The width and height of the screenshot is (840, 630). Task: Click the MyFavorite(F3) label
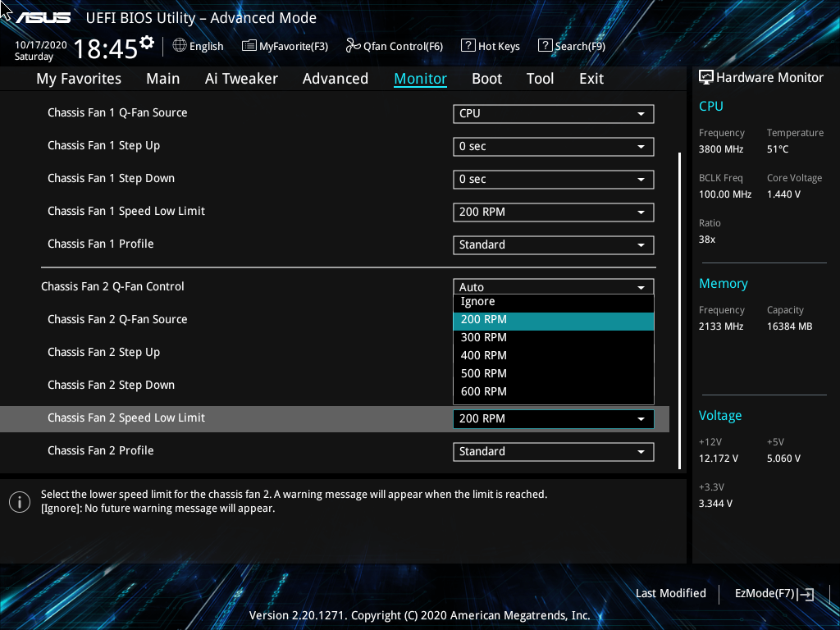[294, 47]
